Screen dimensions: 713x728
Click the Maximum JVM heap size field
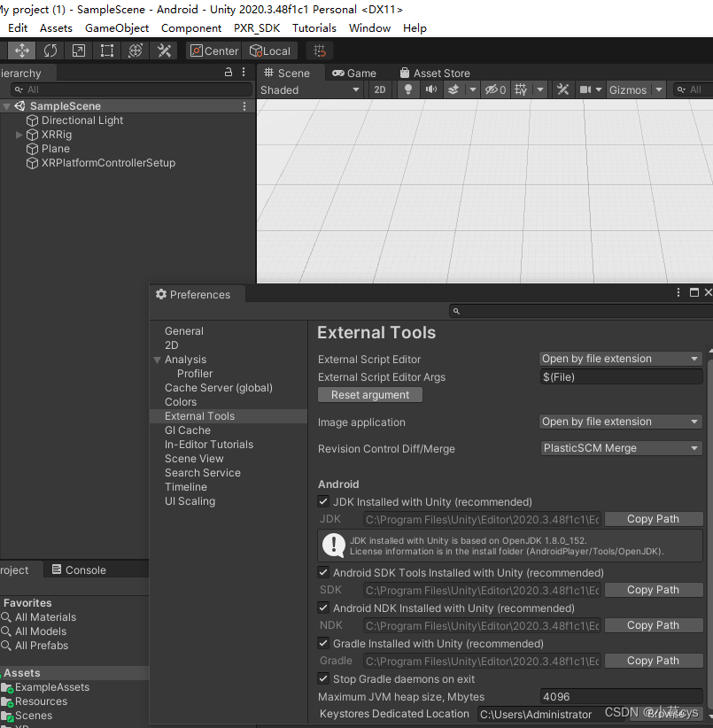620,696
